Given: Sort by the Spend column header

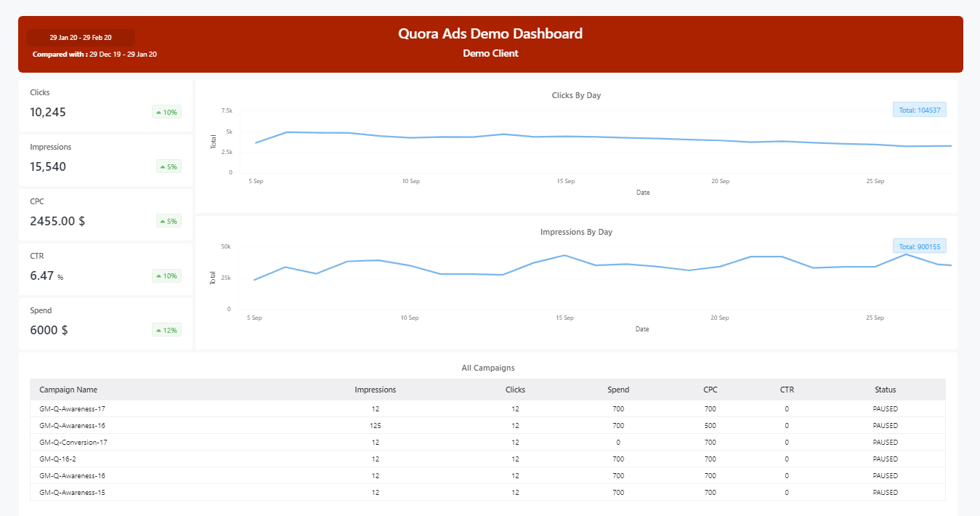Looking at the screenshot, I should [618, 390].
